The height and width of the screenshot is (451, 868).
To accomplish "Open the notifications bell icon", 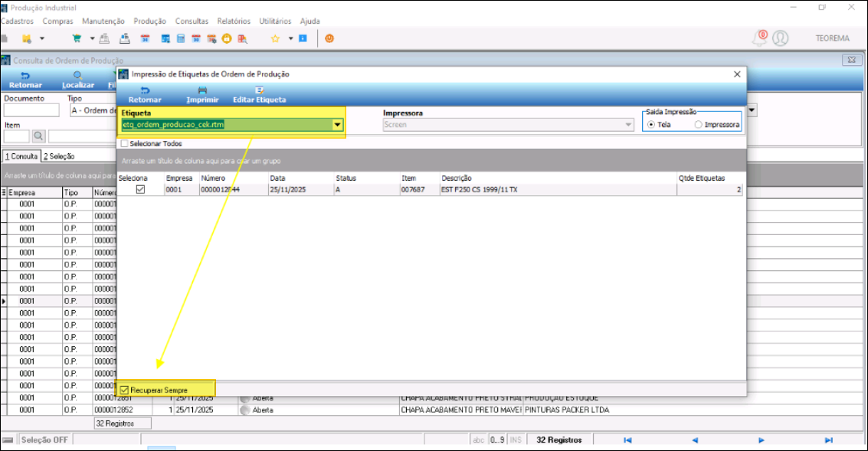I will 760,38.
